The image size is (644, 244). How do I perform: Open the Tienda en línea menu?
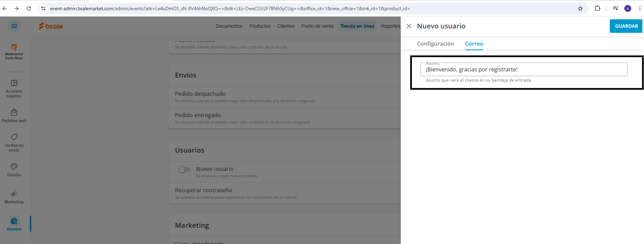(x=357, y=26)
